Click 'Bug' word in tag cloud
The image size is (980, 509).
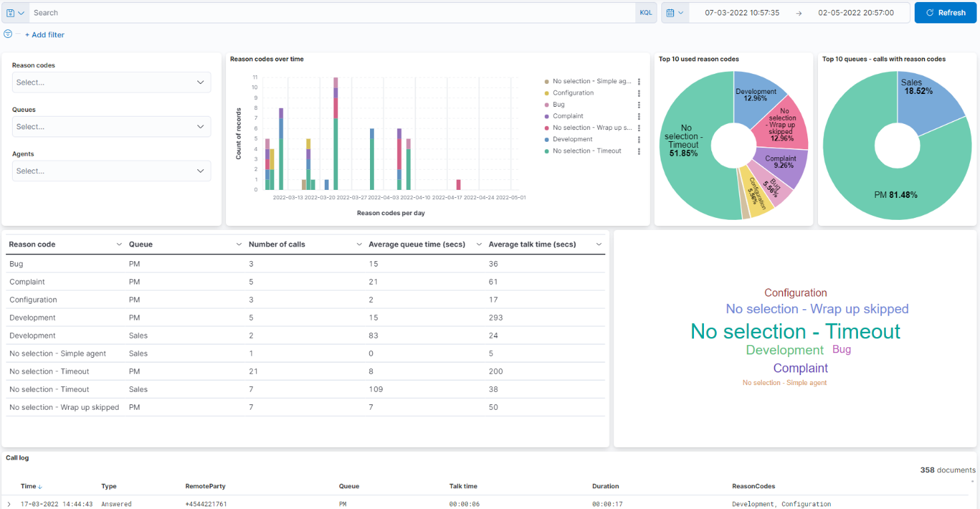click(x=842, y=349)
